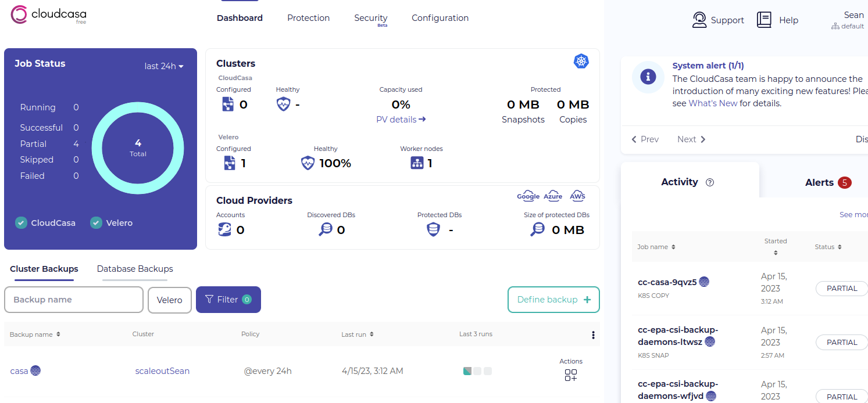Click the System alert info icon
Screen dimensions: 868x403
(648, 77)
